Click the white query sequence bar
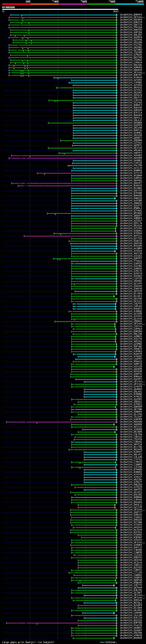146x644 pixels. 60,10
